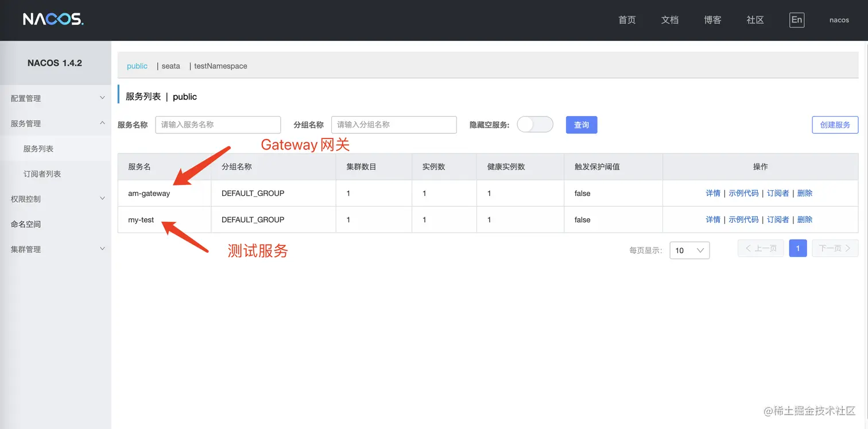Screen dimensions: 868x429
Task: Focus the 分组名称 input field
Action: [394, 125]
